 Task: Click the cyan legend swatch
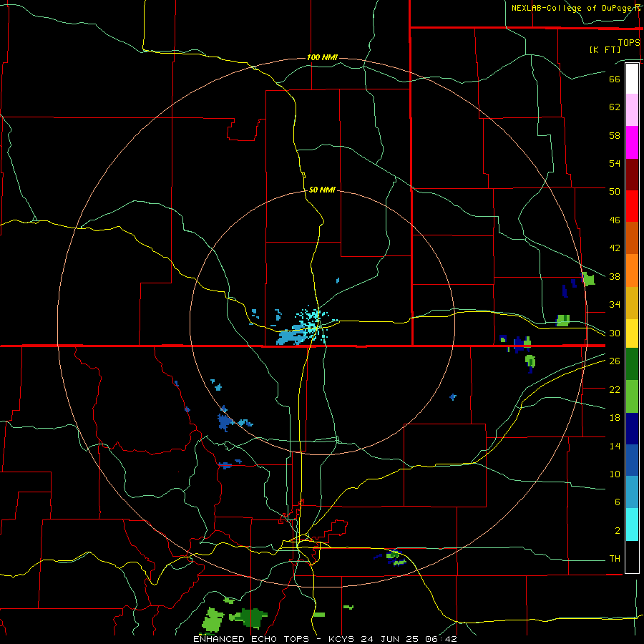pyautogui.click(x=632, y=524)
